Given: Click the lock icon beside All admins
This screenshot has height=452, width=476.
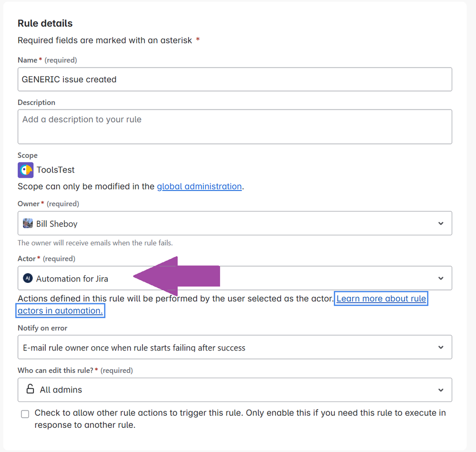Looking at the screenshot, I should [x=29, y=390].
